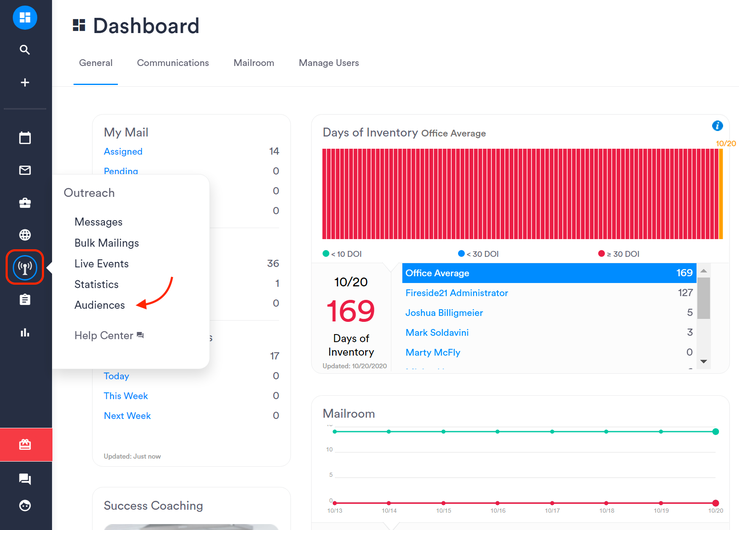
Task: Open the mail envelope icon in sidebar
Action: tap(25, 171)
